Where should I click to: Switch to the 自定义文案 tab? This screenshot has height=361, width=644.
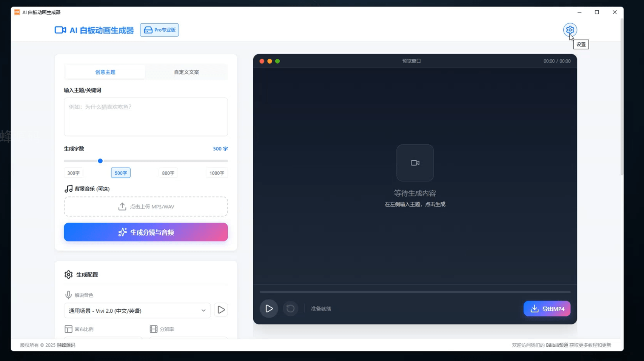[186, 72]
